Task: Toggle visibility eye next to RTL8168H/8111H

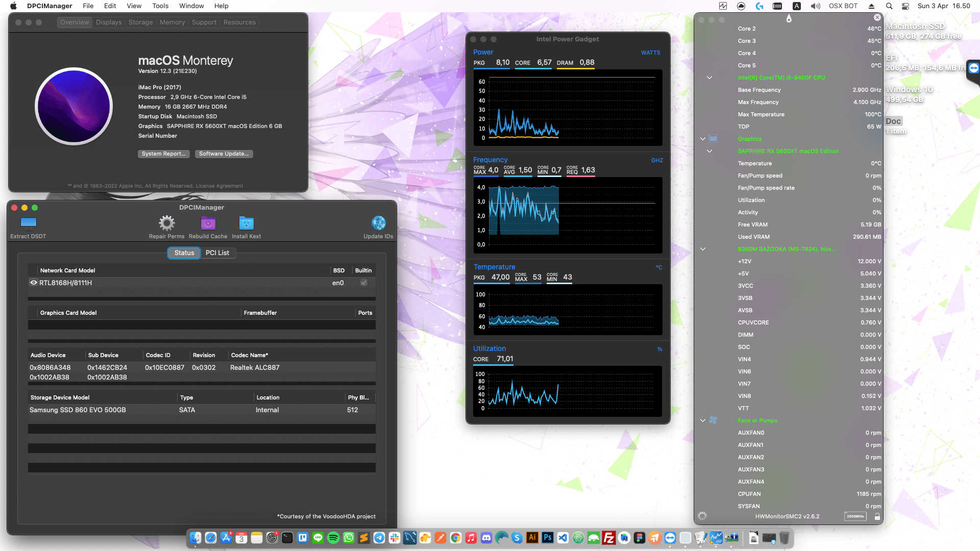Action: click(34, 283)
